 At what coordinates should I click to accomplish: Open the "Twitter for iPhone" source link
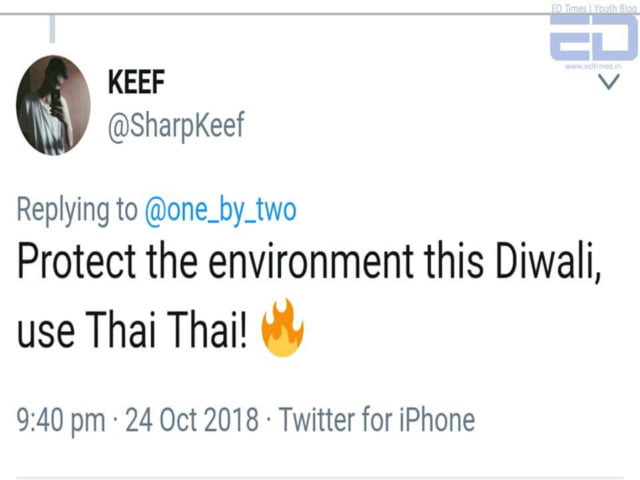click(377, 420)
